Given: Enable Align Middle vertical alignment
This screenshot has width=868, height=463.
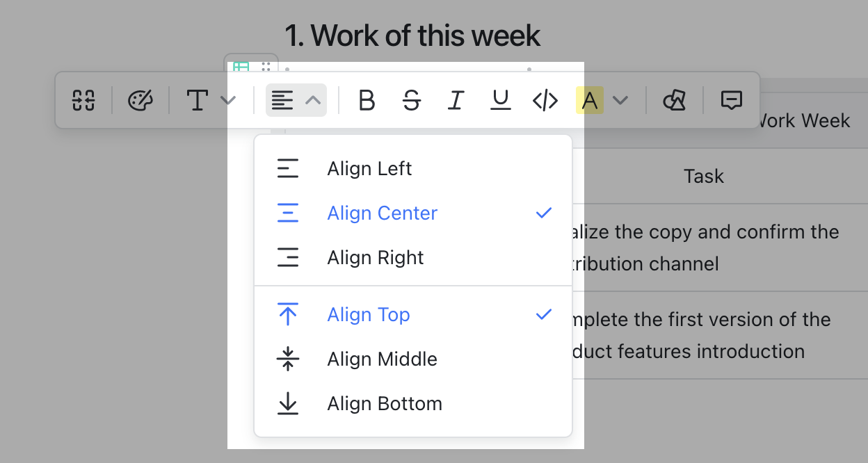Looking at the screenshot, I should click(x=382, y=359).
